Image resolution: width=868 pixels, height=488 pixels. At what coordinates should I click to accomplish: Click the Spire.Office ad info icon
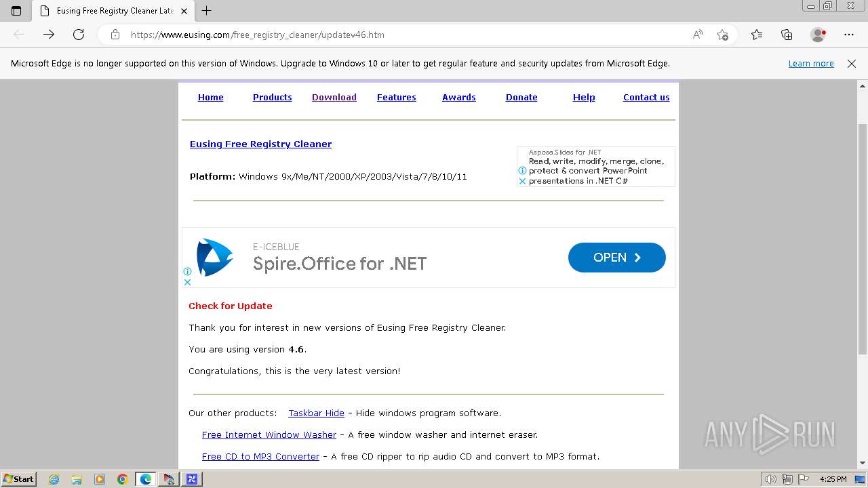(187, 272)
